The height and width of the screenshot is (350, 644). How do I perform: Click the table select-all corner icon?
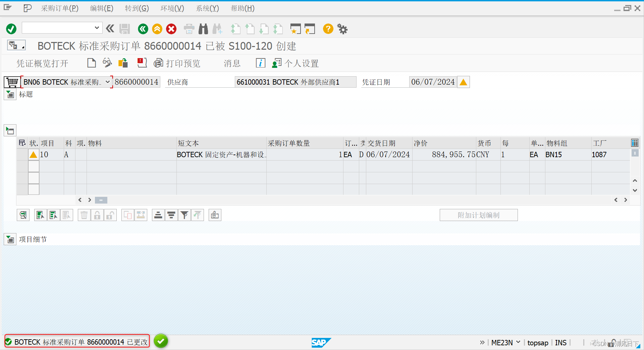click(x=22, y=143)
